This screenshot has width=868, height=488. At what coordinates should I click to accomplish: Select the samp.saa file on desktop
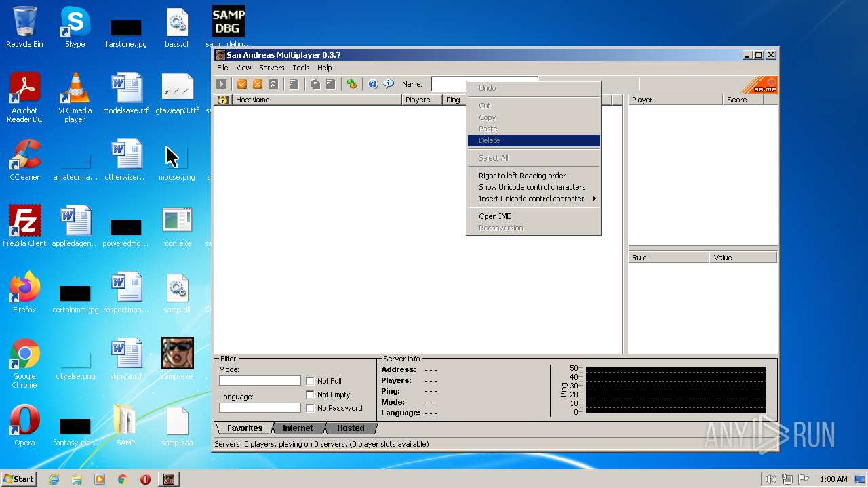[177, 426]
